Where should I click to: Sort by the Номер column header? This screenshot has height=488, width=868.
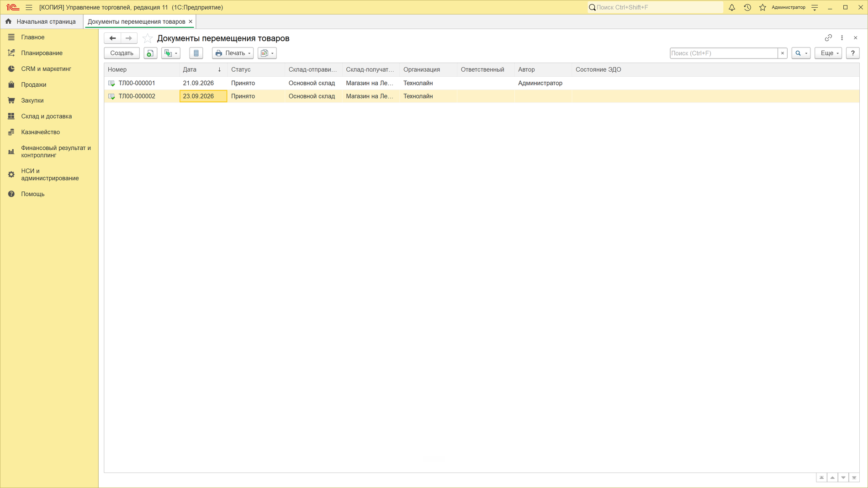click(142, 69)
